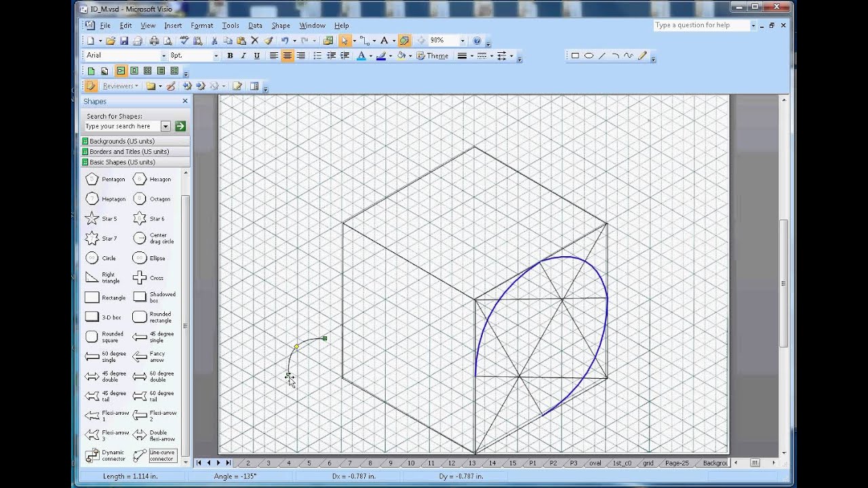
Task: Pick the 3-D box shape
Action: point(103,317)
